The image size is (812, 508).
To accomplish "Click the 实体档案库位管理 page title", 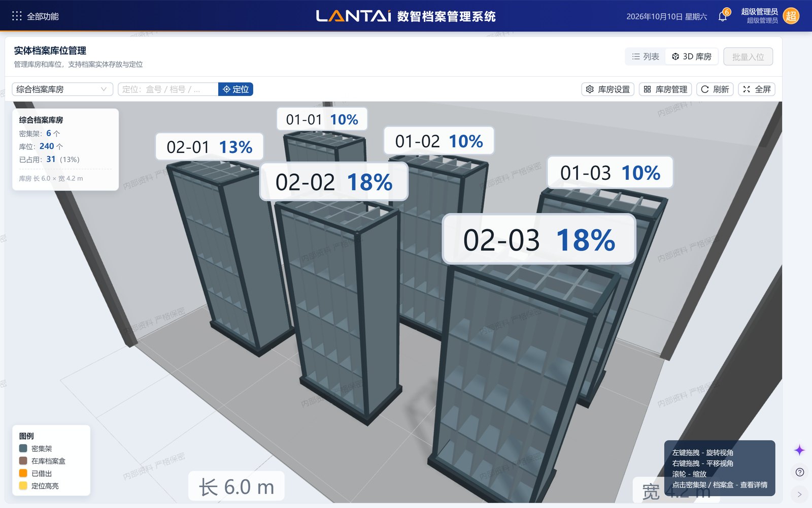I will [50, 51].
